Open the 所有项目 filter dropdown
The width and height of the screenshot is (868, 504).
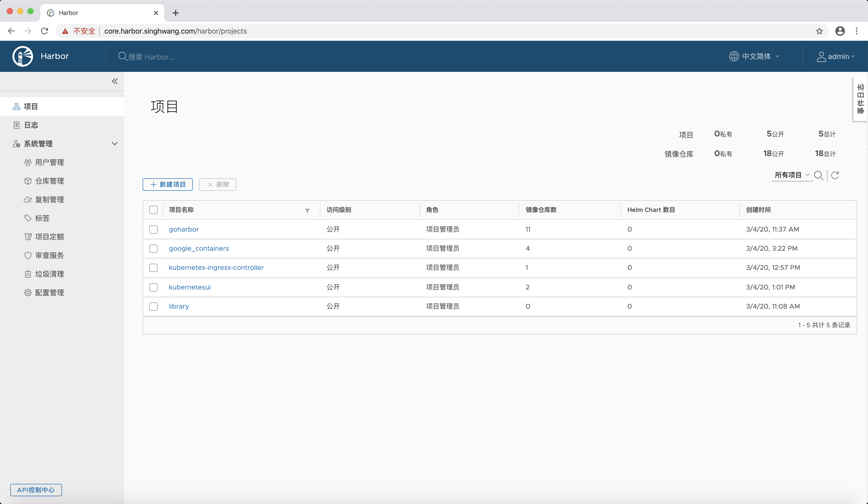pos(792,175)
